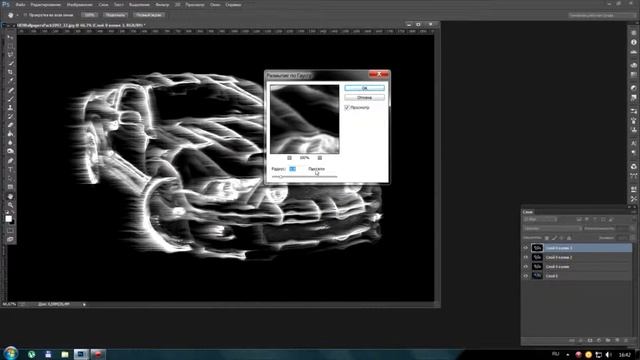Select the Blur tool

coord(11,142)
